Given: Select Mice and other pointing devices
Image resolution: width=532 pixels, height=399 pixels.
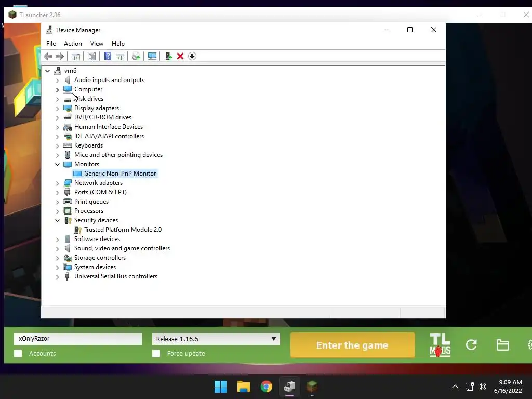Looking at the screenshot, I should (x=118, y=155).
